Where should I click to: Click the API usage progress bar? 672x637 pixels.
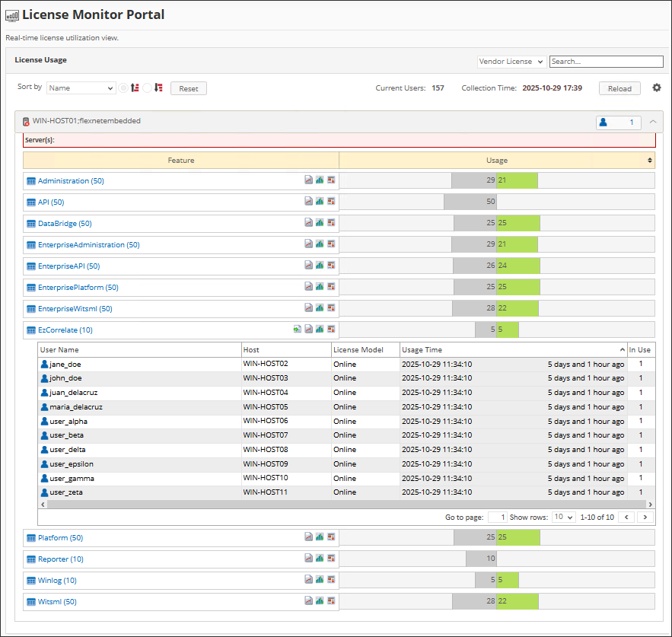[498, 201]
